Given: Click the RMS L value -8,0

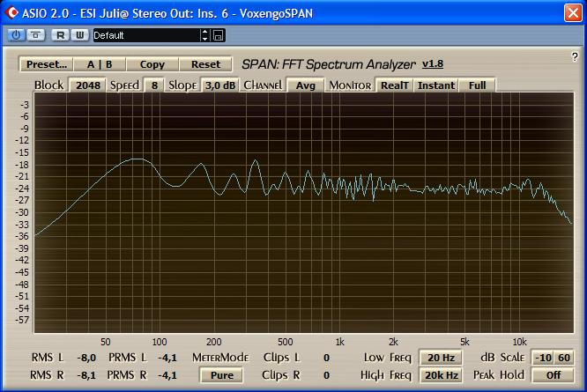Looking at the screenshot, I should pyautogui.click(x=86, y=358).
